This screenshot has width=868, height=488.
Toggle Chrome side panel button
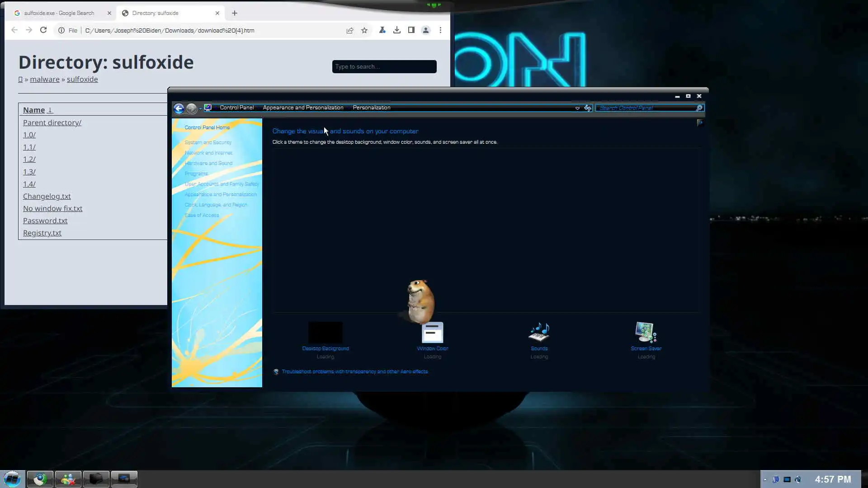click(x=411, y=30)
